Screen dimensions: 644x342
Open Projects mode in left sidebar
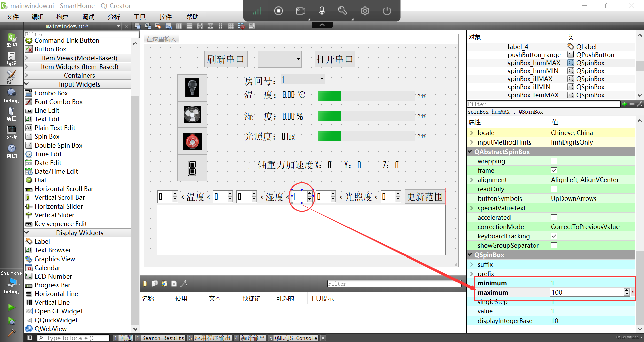[x=12, y=114]
